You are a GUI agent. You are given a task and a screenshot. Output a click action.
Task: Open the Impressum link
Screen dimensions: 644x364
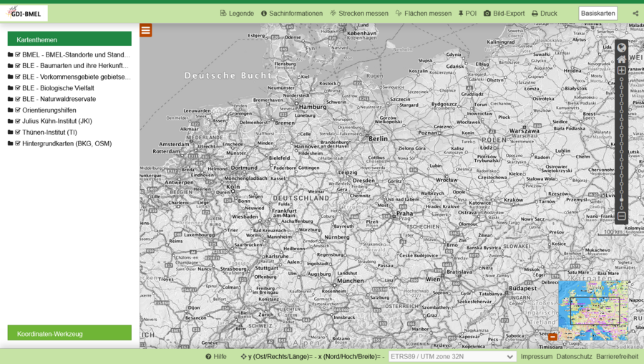(x=537, y=357)
